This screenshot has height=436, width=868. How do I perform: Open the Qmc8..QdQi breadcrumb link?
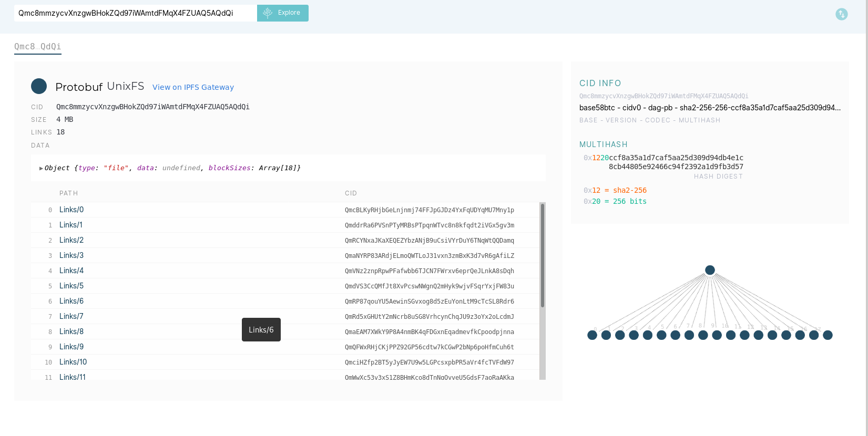pyautogui.click(x=38, y=47)
